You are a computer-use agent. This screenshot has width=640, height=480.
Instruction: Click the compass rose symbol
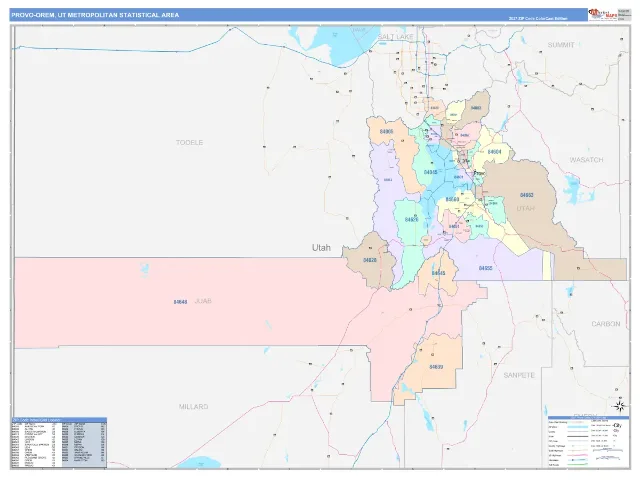620,406
